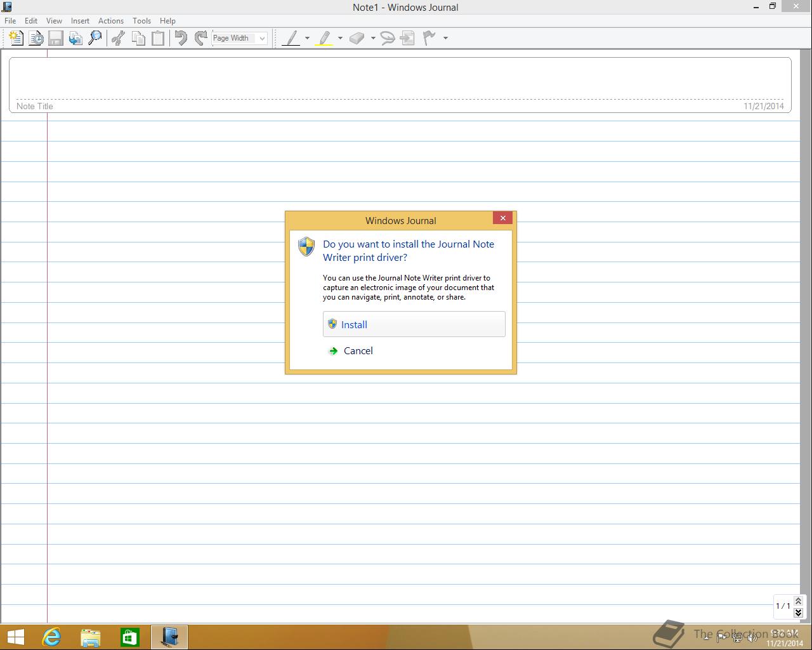This screenshot has height=650, width=812.
Task: Open the Windows Store taskbar icon
Action: tap(130, 637)
